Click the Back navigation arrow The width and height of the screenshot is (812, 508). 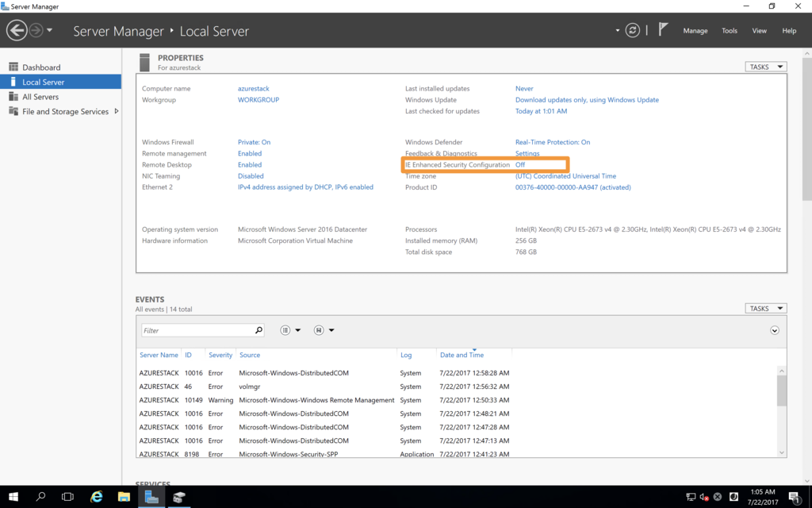coord(17,31)
